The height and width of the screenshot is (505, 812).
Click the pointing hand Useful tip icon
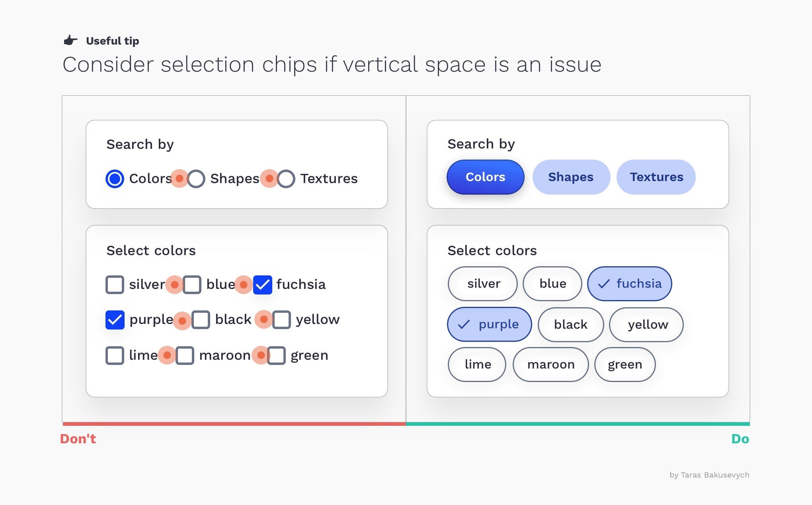click(70, 40)
